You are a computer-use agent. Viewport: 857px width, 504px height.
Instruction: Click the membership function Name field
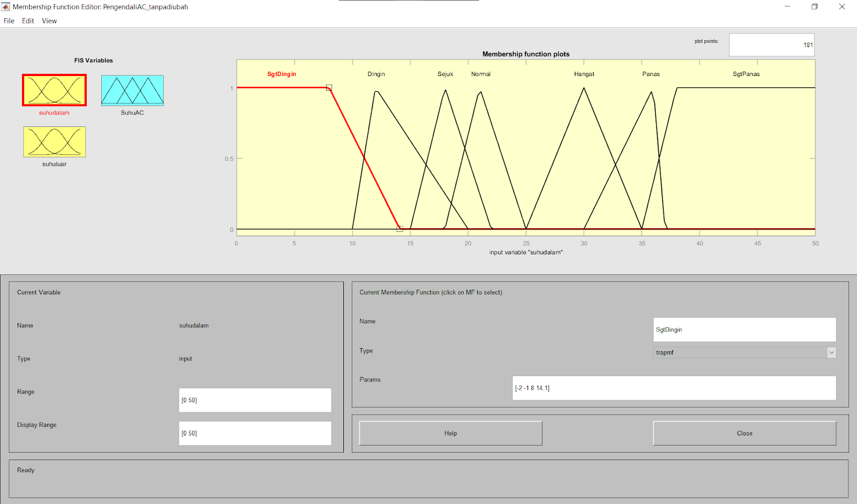coord(745,329)
